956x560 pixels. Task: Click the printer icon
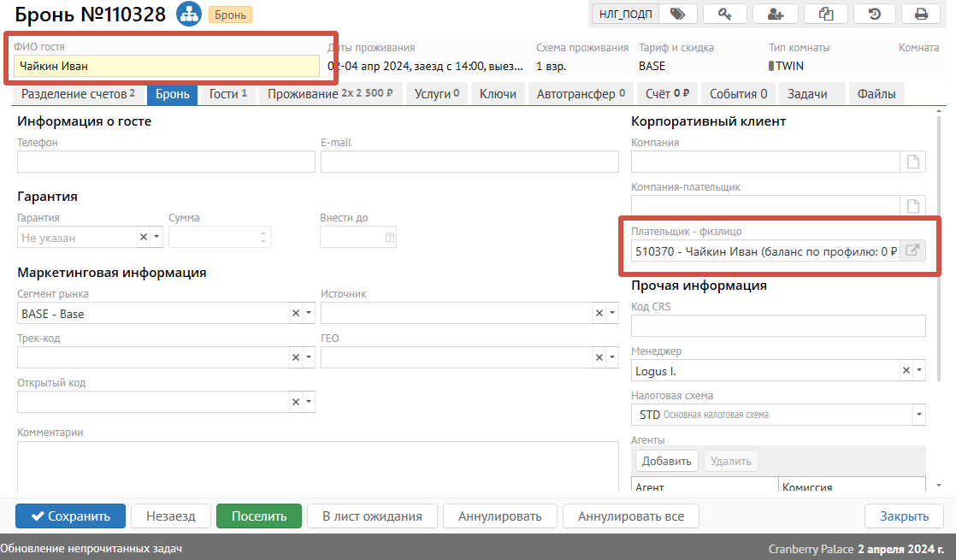(x=921, y=14)
